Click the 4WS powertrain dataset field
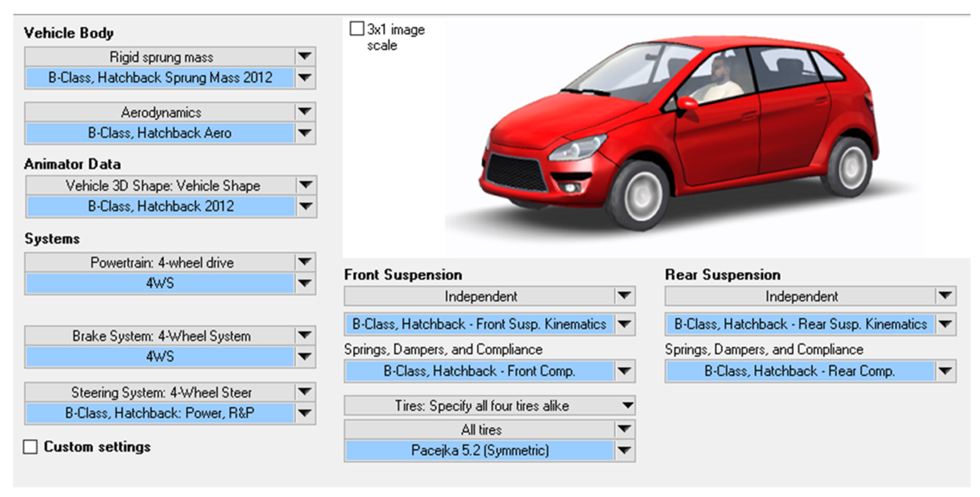Image resolution: width=980 pixels, height=497 pixels. (x=160, y=283)
